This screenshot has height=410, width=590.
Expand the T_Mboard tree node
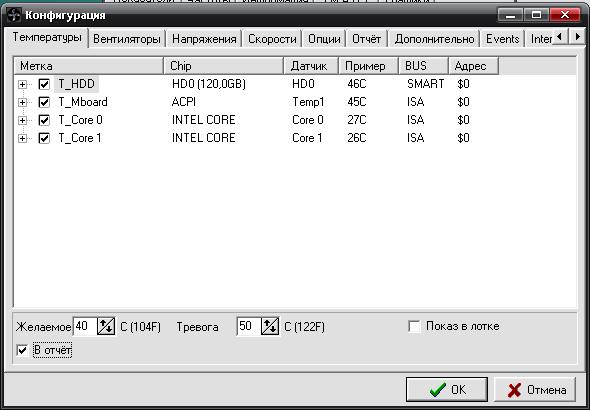coord(22,102)
